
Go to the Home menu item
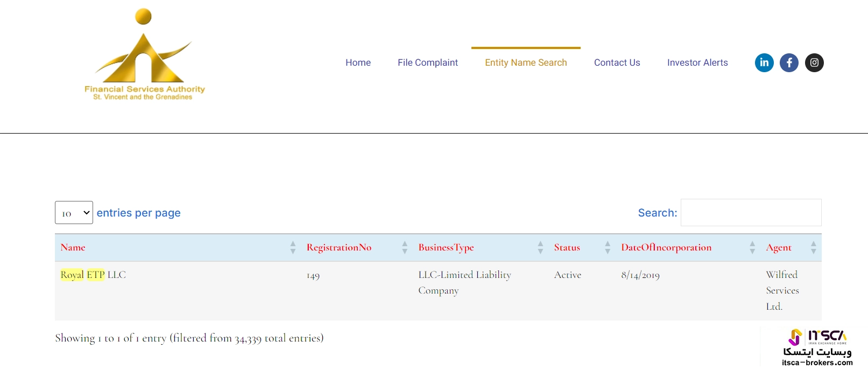358,62
